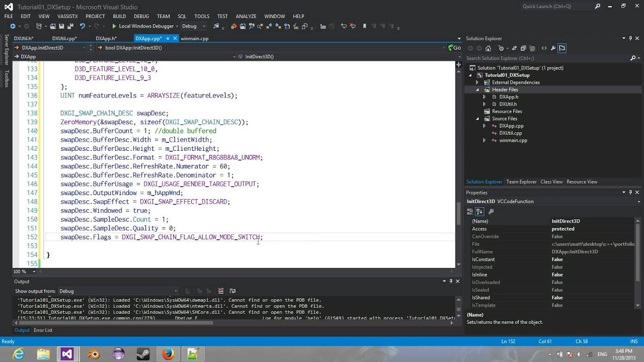Open Blender from the taskbar
644x362 pixels.
(94, 354)
